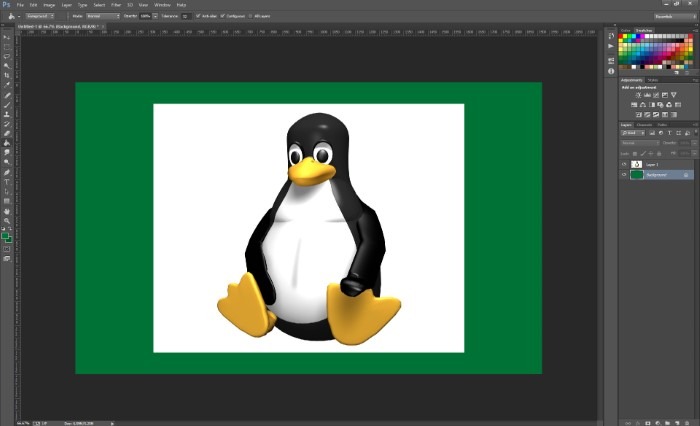Toggle Quick Mask mode icon

pyautogui.click(x=7, y=249)
